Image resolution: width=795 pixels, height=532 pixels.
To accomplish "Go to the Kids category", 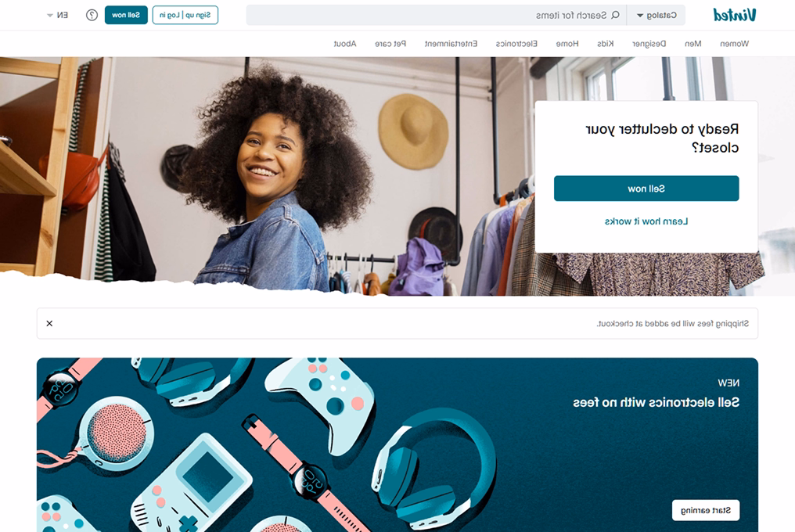I will (606, 44).
